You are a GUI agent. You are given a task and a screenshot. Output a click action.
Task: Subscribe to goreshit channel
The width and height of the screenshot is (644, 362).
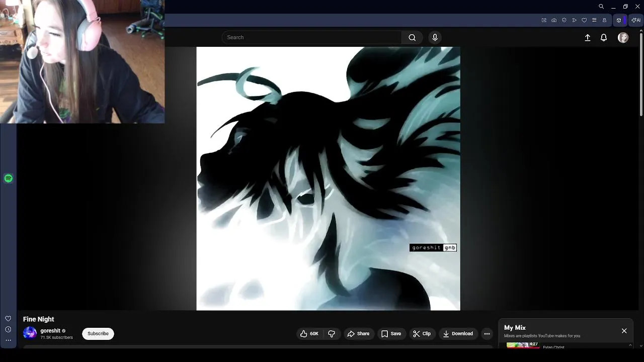[x=98, y=334]
